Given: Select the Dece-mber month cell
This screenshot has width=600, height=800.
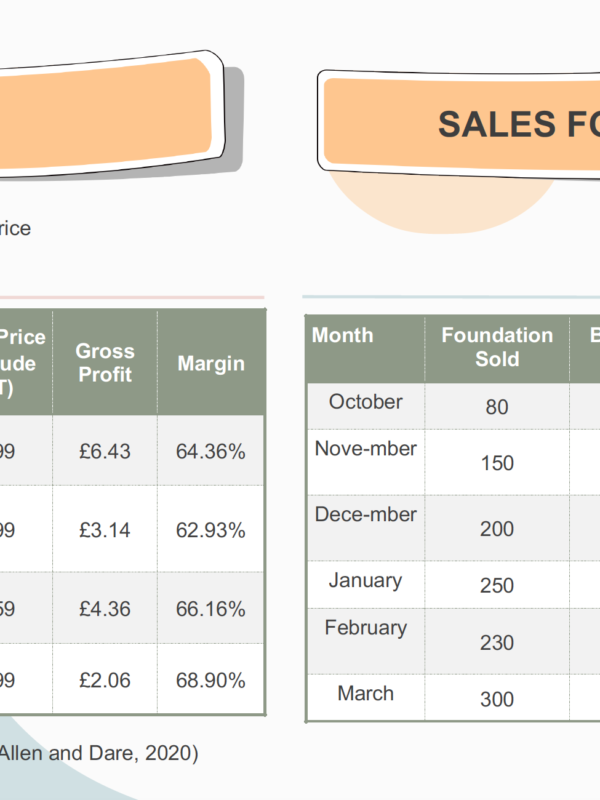Looking at the screenshot, I should [x=365, y=528].
